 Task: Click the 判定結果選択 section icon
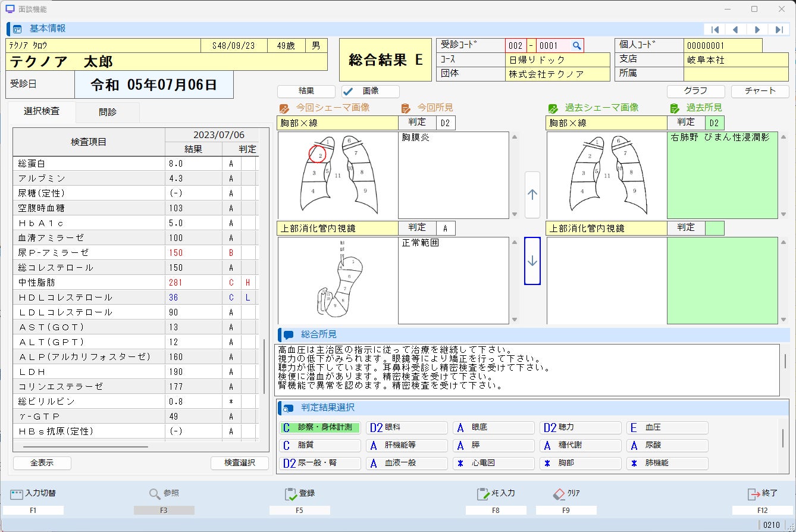(x=289, y=408)
